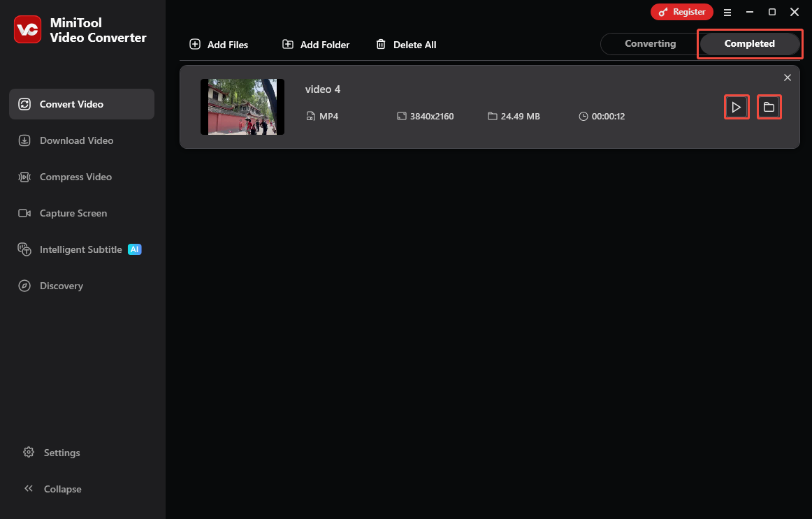Open the Intelligent Subtitle AI tool
Image resolution: width=812 pixels, height=519 pixels.
[81, 249]
